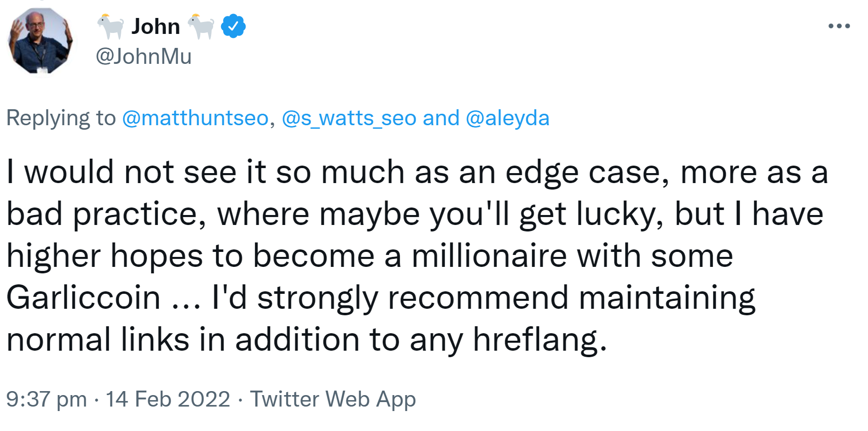
Task: Visit the @matthuntseo mention link
Action: [x=195, y=118]
